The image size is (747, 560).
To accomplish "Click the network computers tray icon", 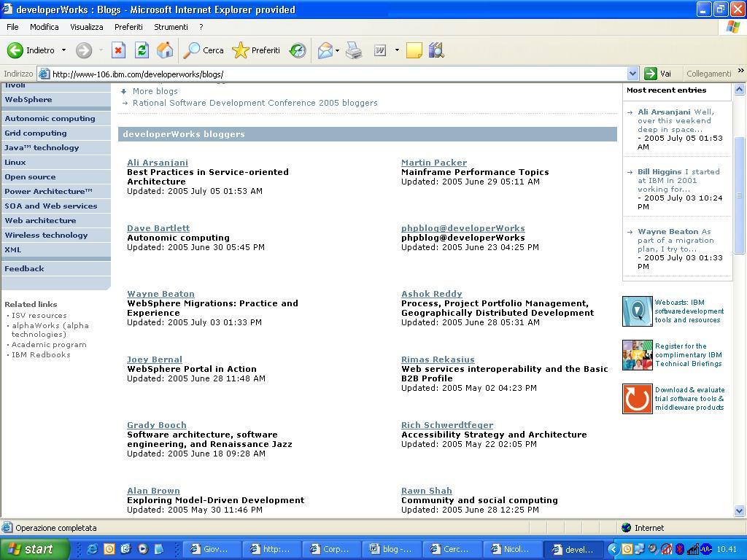I will tap(640, 549).
